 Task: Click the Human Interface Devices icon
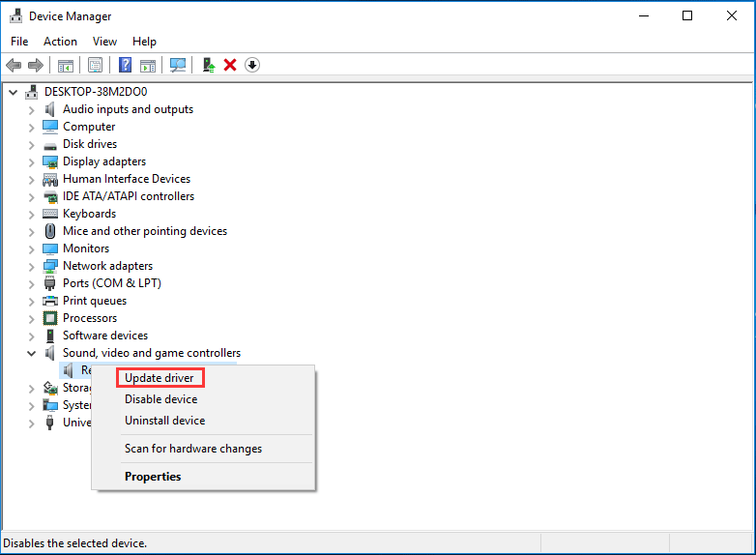(x=50, y=180)
